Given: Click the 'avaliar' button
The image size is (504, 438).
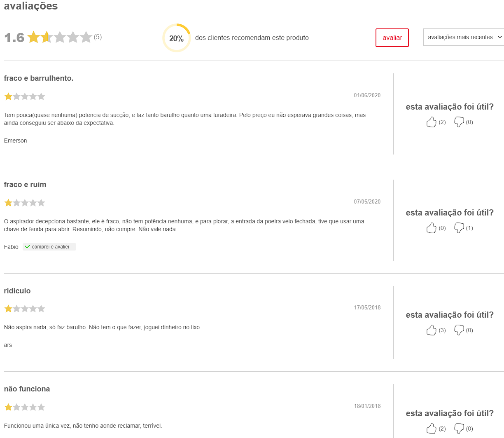Looking at the screenshot, I should click(x=392, y=37).
